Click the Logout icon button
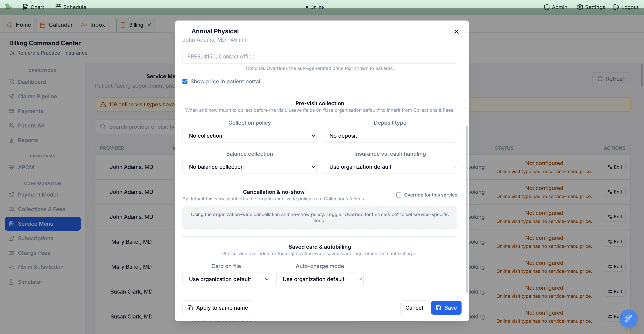 626,7
